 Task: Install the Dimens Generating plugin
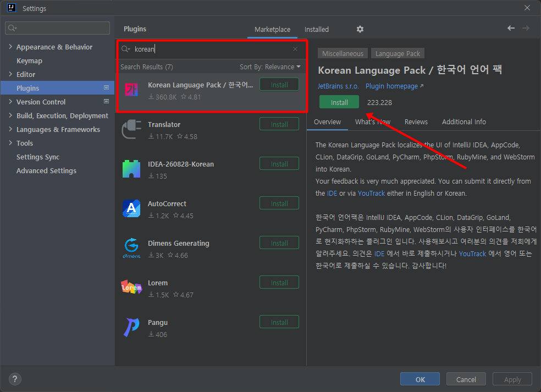coord(279,243)
